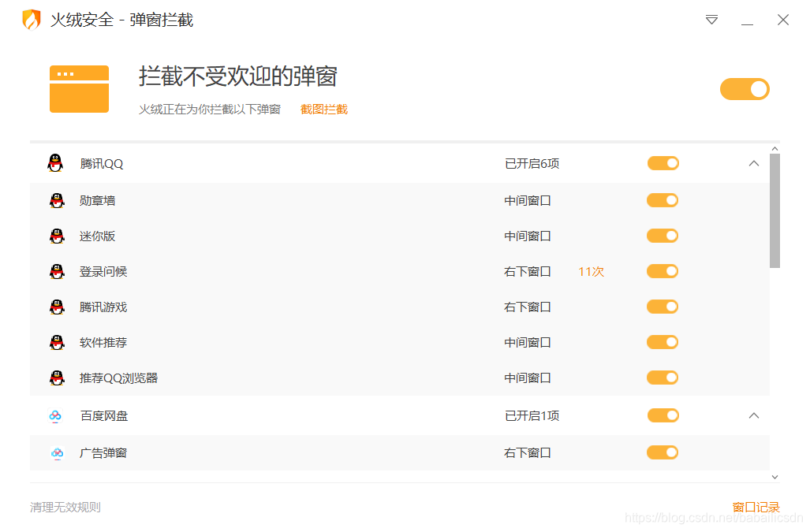The width and height of the screenshot is (810, 532).
Task: Select the 迷你版 row label
Action: coord(97,236)
